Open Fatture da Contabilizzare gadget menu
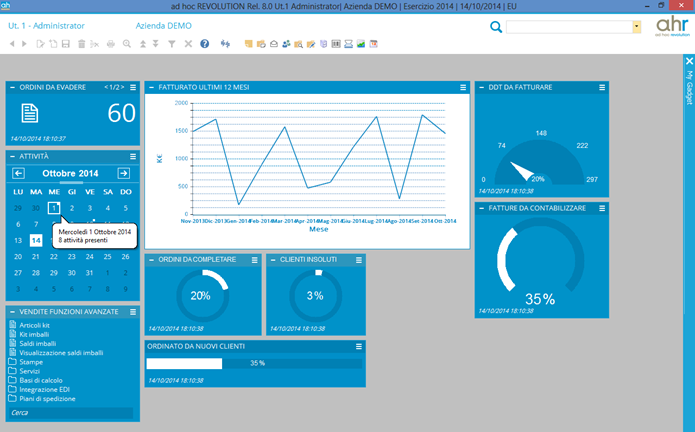The image size is (695, 432). click(x=602, y=208)
